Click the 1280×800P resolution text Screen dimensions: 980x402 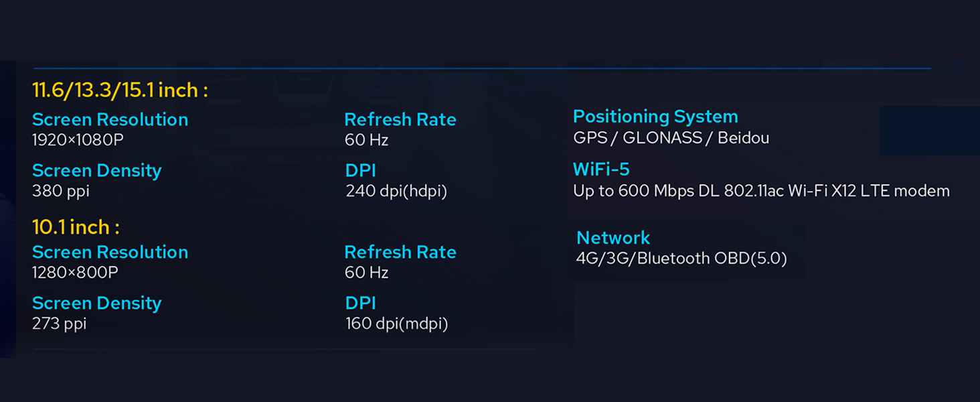tap(75, 272)
